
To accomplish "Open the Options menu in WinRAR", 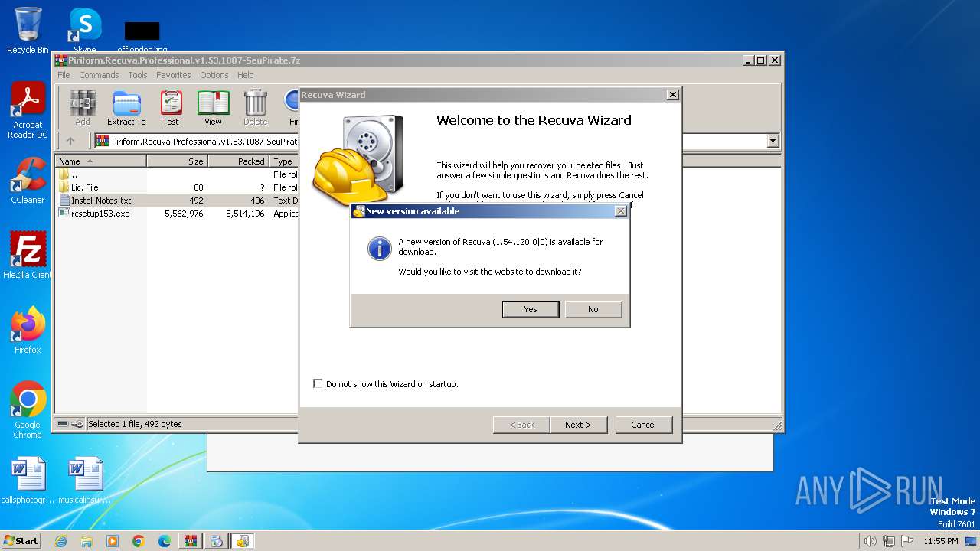I will [x=214, y=75].
